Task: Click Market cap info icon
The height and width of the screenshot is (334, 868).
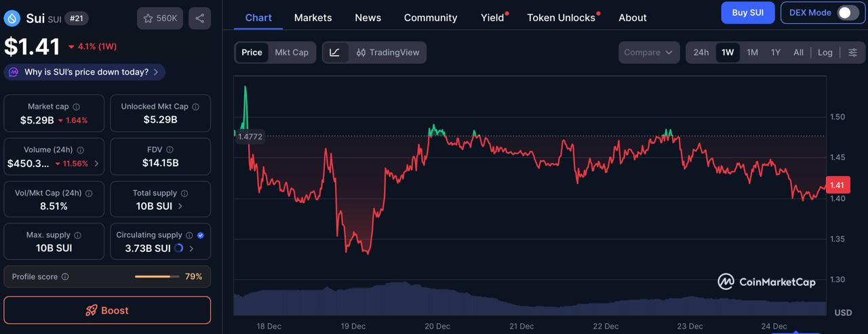Action: (x=76, y=107)
